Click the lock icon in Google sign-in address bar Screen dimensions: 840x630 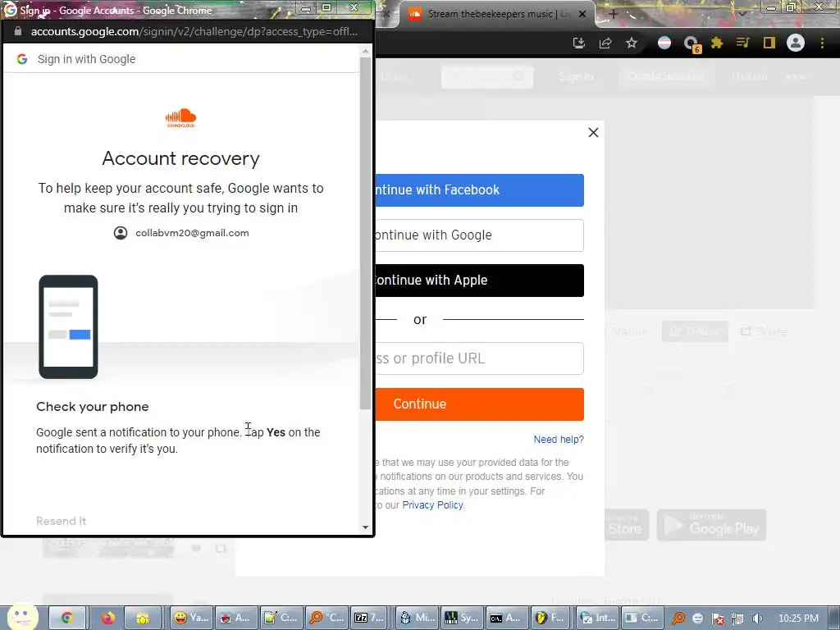pos(18,31)
